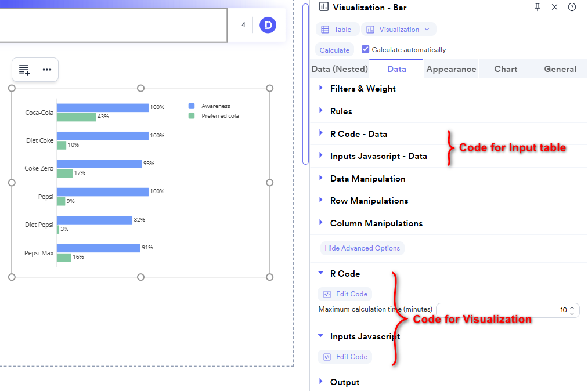Screen dimensions: 588x391
Task: Click the Edit Code icon under R Code
Action: (328, 294)
